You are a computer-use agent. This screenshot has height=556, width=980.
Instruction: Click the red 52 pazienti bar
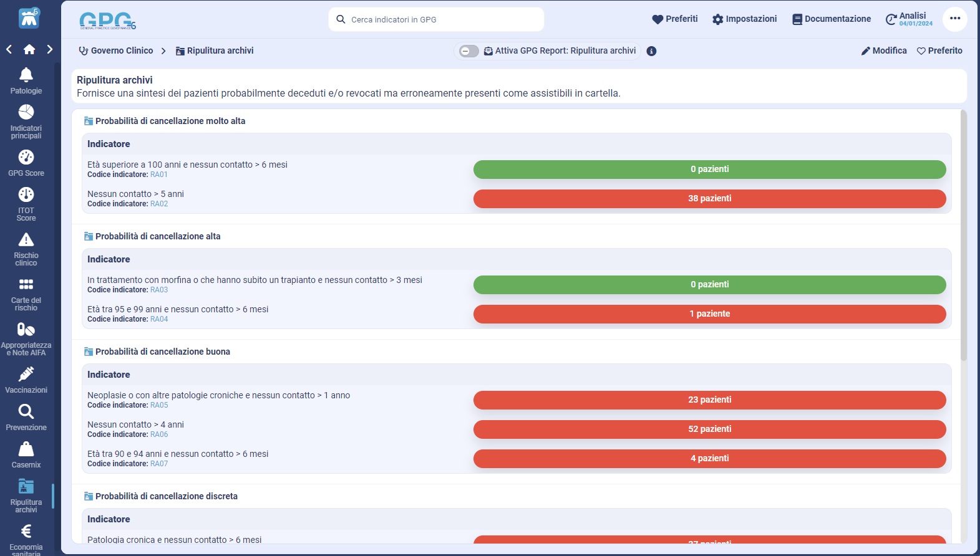coord(709,429)
